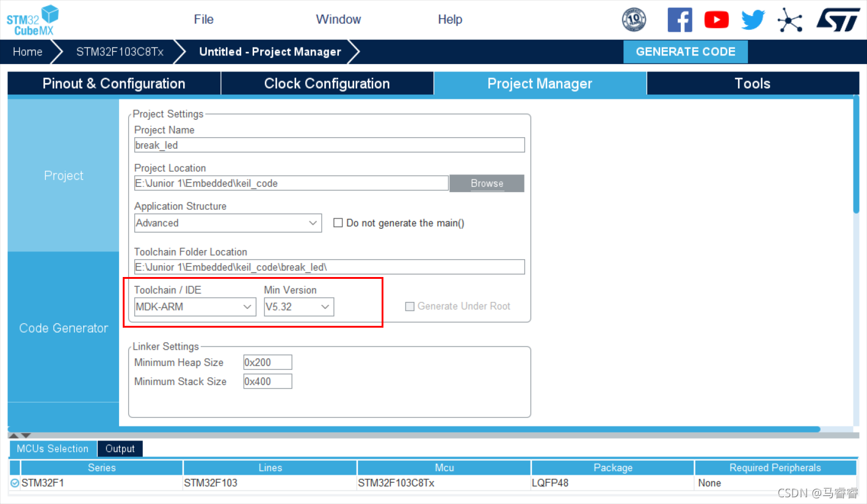Image resolution: width=867 pixels, height=504 pixels.
Task: Select the STM32F1 series cell
Action: [x=102, y=483]
